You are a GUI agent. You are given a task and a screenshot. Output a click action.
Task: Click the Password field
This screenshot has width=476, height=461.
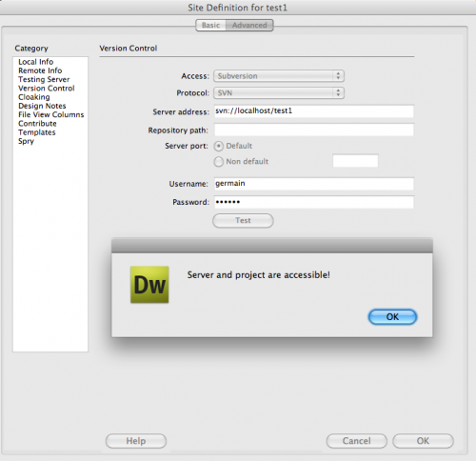tap(314, 202)
